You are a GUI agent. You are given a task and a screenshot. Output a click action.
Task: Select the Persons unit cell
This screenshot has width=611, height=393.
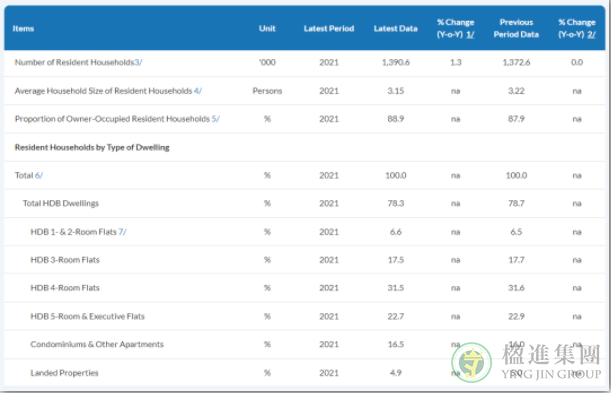coord(267,91)
